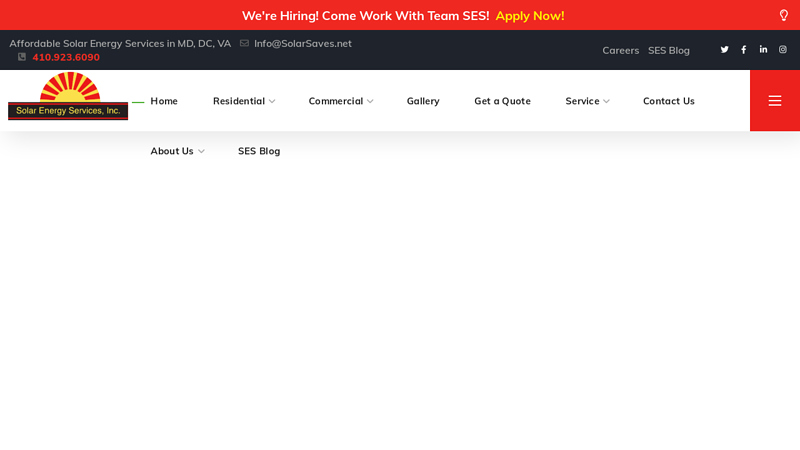Expand the About Us menu chevron
800x450 pixels.
[201, 152]
